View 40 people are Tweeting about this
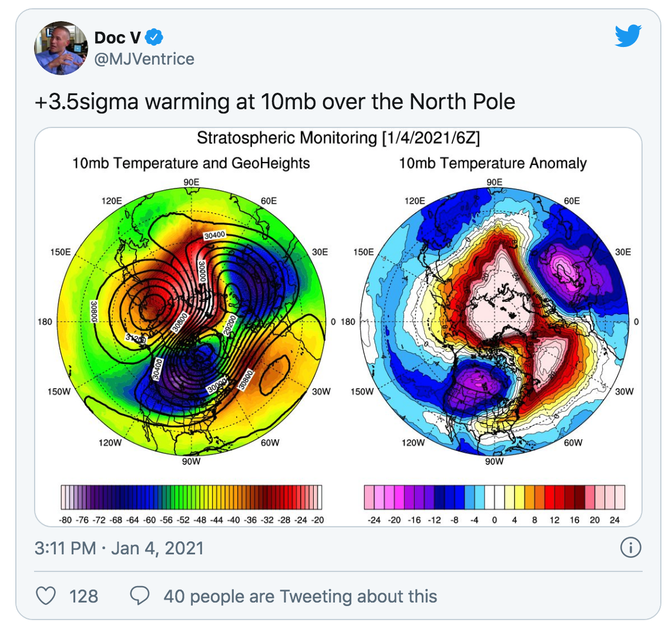Image resolution: width=672 pixels, height=626 pixels. pyautogui.click(x=300, y=596)
